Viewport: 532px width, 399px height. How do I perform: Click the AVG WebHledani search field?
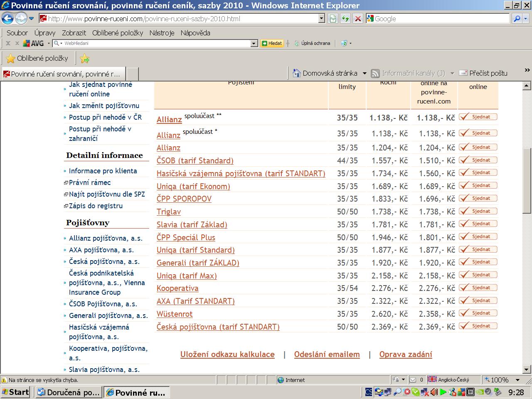[156, 43]
